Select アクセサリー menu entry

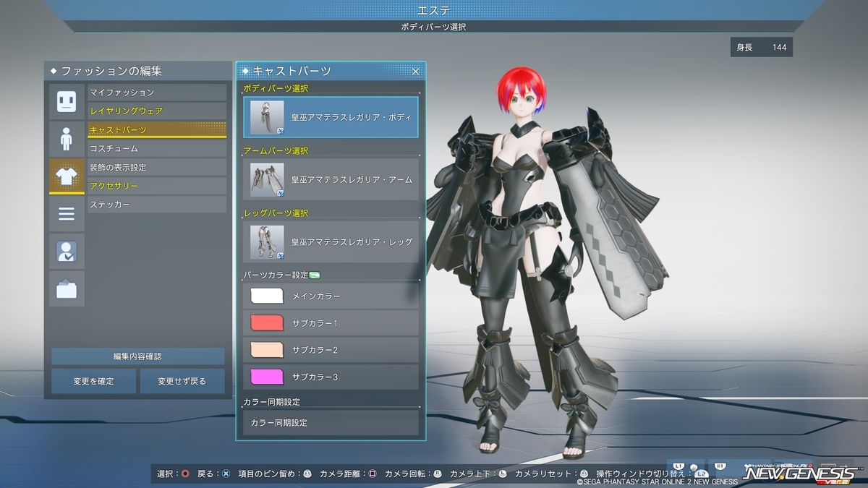tap(157, 186)
